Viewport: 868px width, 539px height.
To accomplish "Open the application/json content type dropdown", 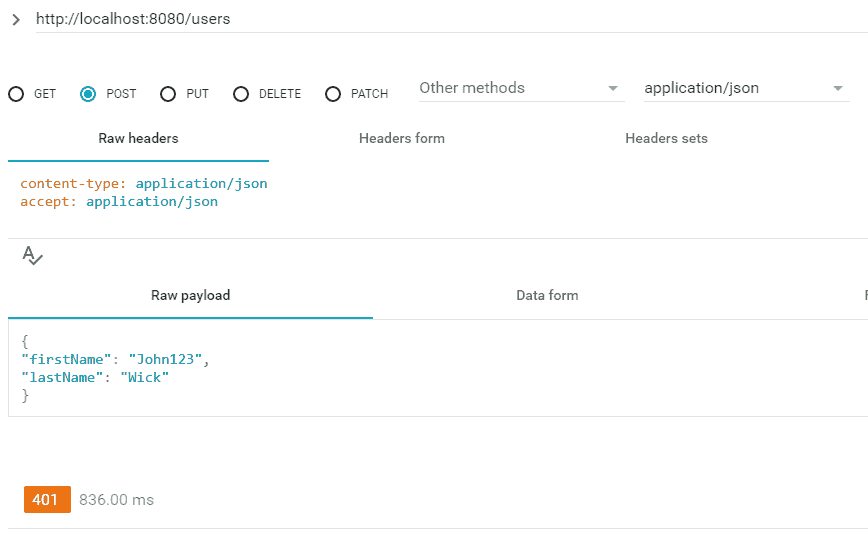I will click(745, 88).
